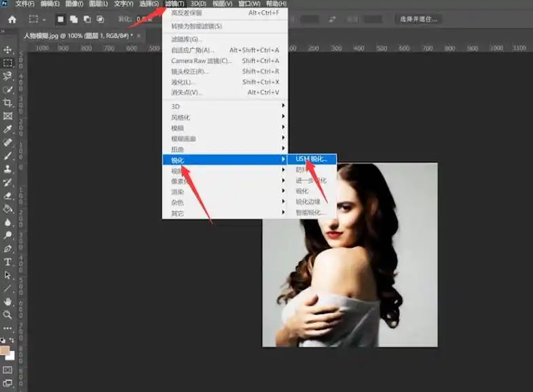The width and height of the screenshot is (533, 392).
Task: Select the Crop tool
Action: [x=8, y=102]
